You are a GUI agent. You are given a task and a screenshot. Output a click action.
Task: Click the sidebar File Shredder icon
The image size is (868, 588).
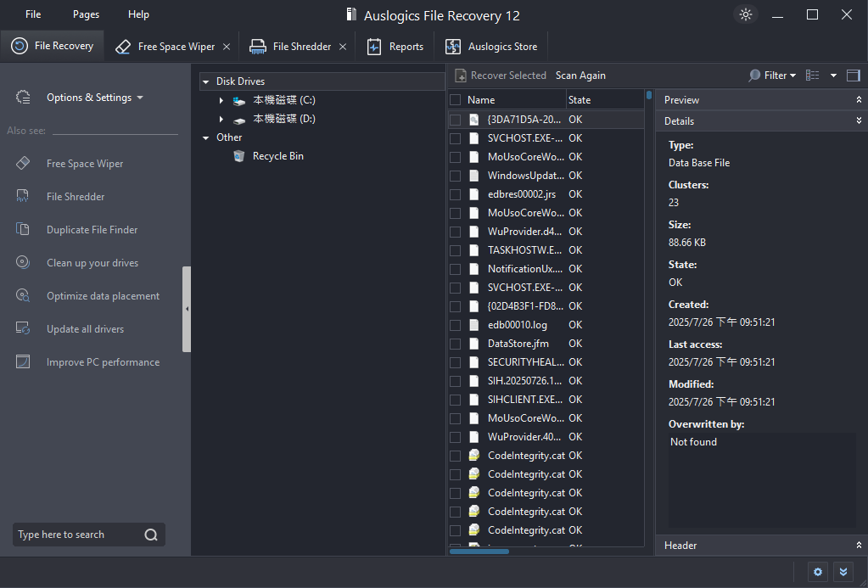(23, 196)
